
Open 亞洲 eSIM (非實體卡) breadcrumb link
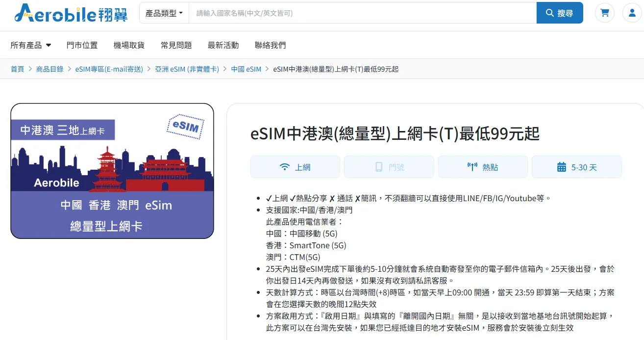pos(187,69)
